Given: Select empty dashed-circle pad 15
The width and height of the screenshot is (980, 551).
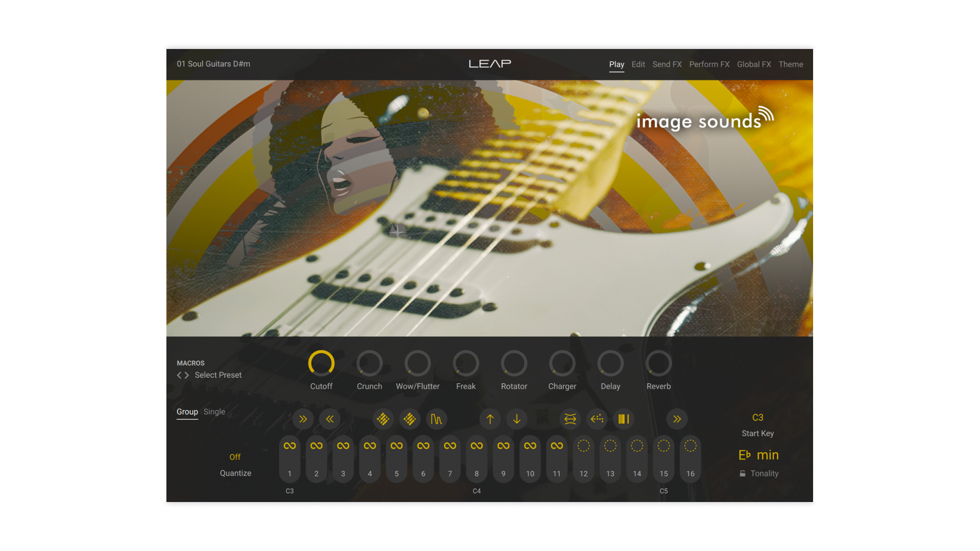Looking at the screenshot, I should [x=664, y=459].
